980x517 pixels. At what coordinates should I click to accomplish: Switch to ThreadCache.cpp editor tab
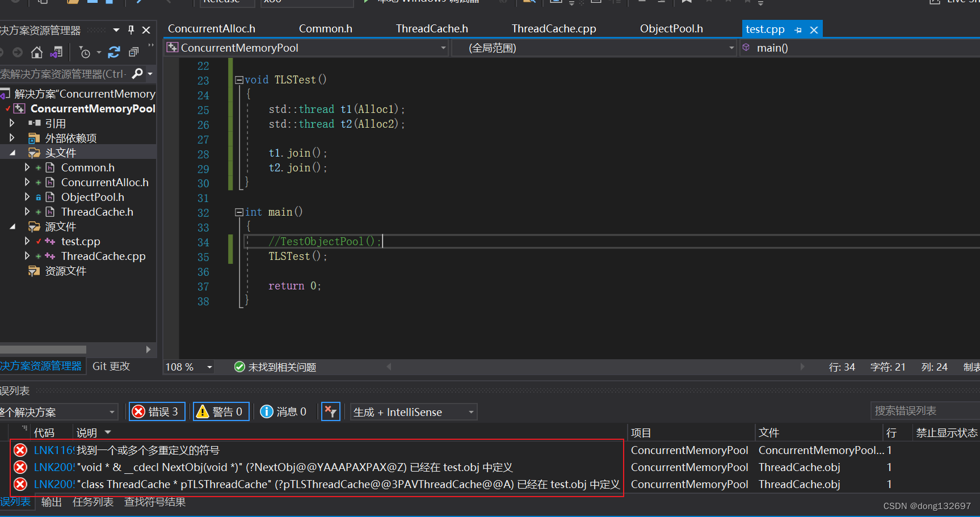click(x=554, y=28)
